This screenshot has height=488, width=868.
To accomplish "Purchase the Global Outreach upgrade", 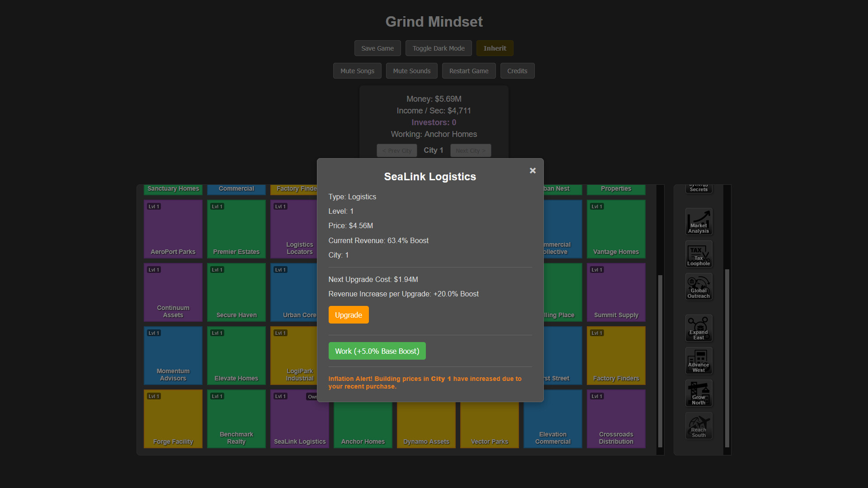I will pyautogui.click(x=698, y=286).
